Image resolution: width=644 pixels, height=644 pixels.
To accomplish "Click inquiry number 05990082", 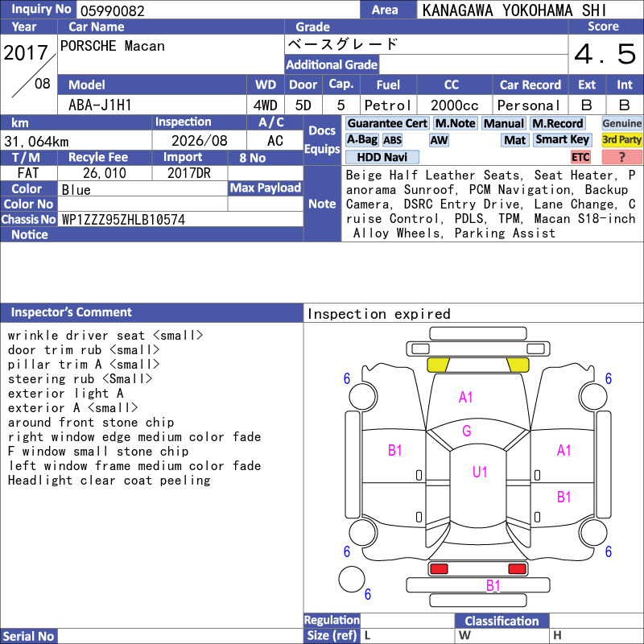I will (113, 10).
